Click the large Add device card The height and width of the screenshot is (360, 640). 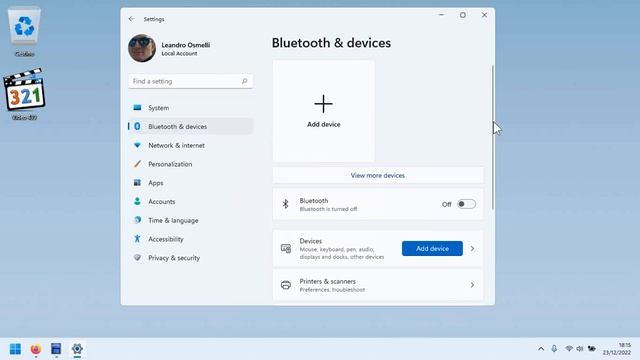pyautogui.click(x=324, y=111)
